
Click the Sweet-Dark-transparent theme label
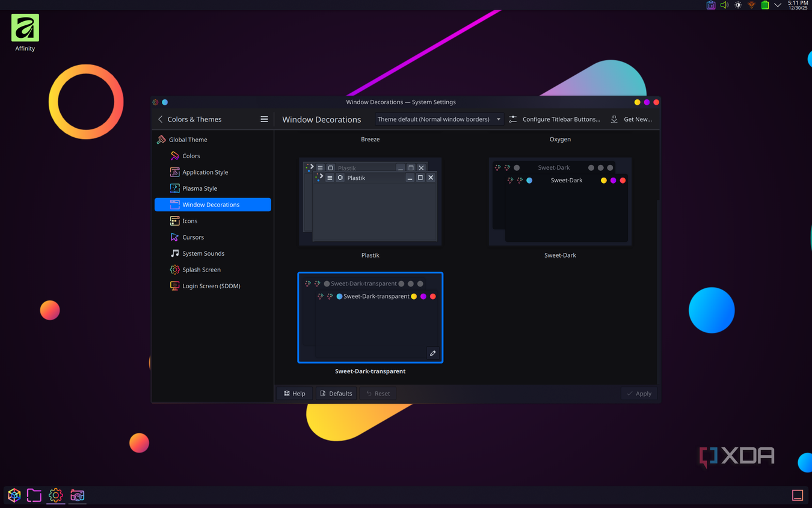[370, 371]
